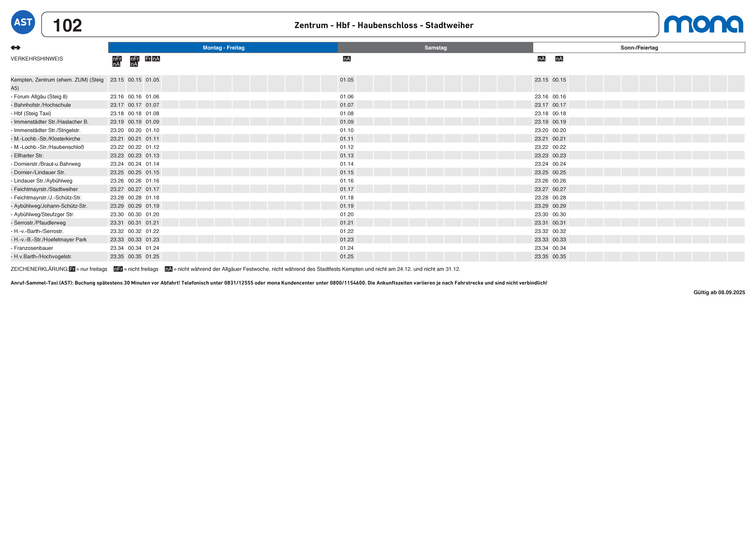Click the mona logo
Image resolution: width=756 pixels, height=535 pixels.
pyautogui.click(x=704, y=24)
